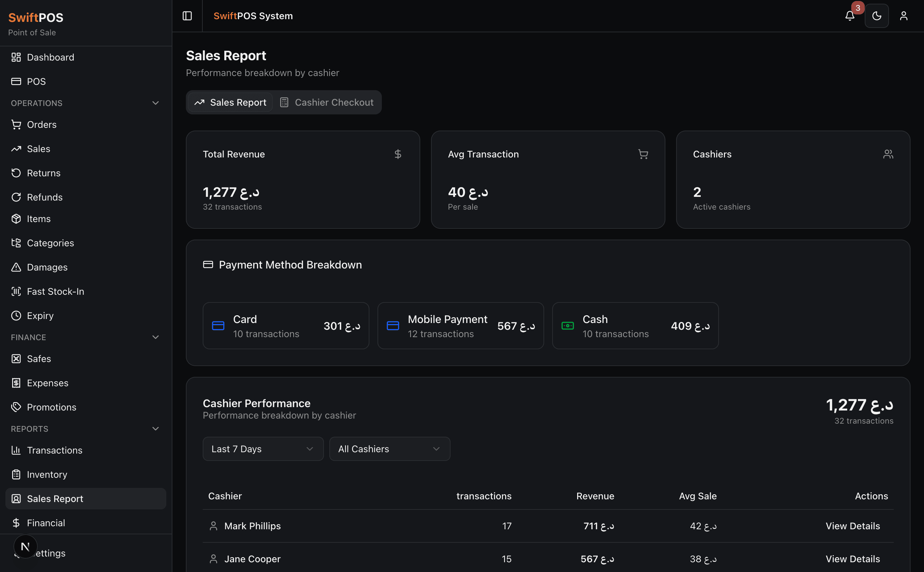
Task: Click the notification bell icon
Action: coord(850,16)
